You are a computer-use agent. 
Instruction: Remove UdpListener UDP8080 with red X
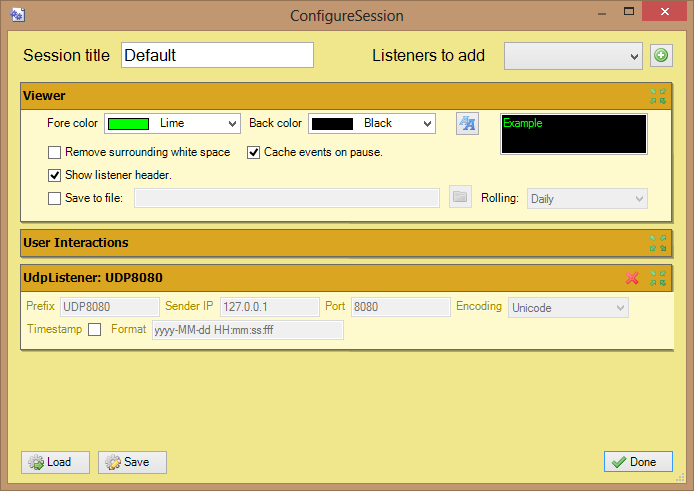(x=632, y=278)
